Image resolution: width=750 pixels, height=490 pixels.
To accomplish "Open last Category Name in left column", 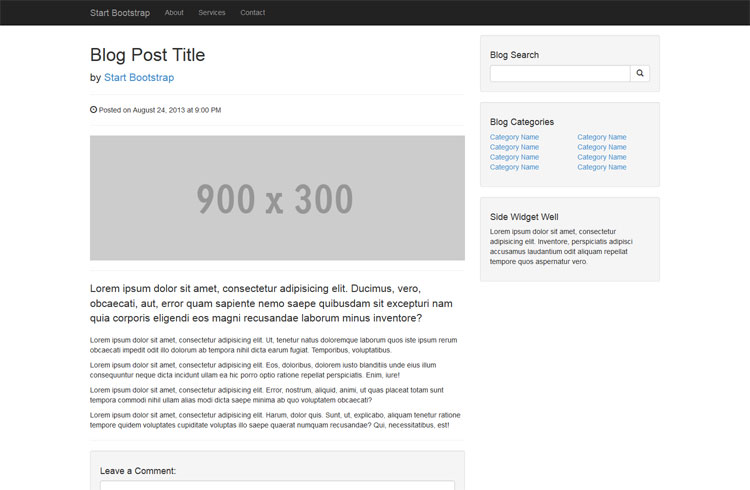I will click(x=514, y=167).
